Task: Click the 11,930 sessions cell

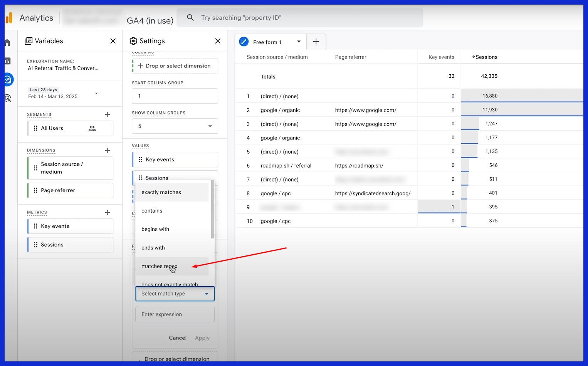Action: pos(490,110)
